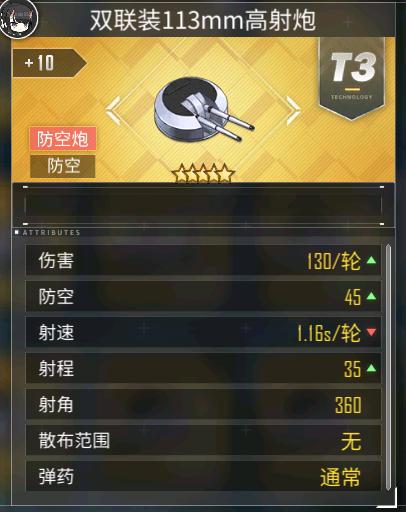Click the green up arrow next to 防空 45

point(371,296)
